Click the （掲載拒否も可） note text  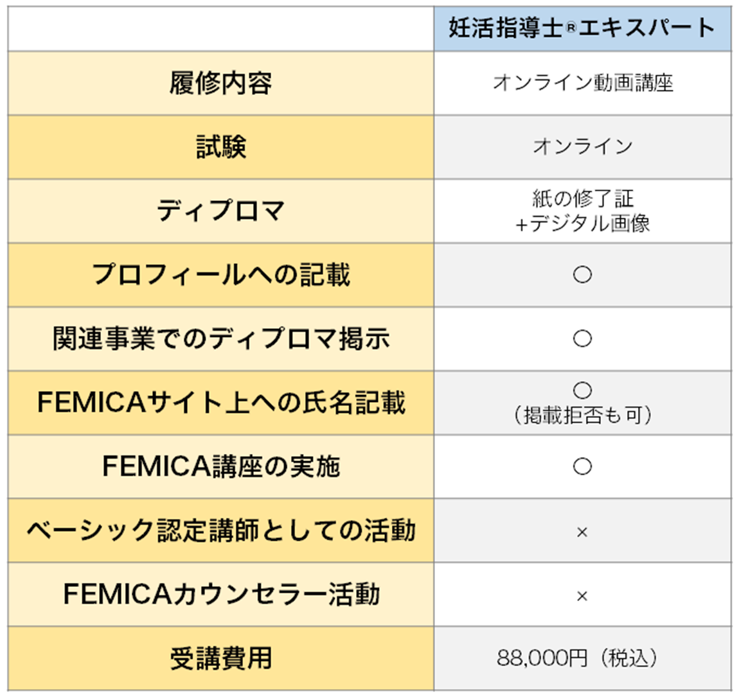[582, 416]
